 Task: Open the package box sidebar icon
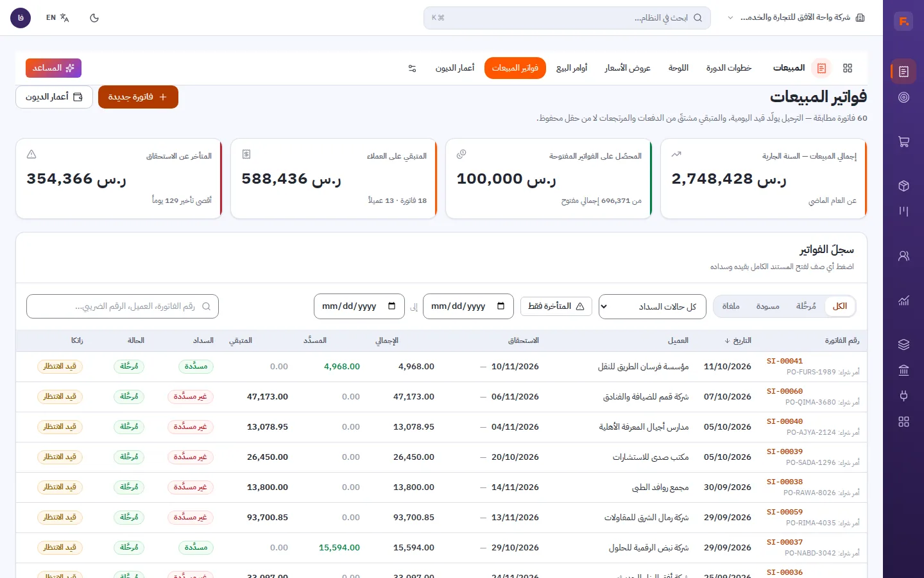[903, 186]
